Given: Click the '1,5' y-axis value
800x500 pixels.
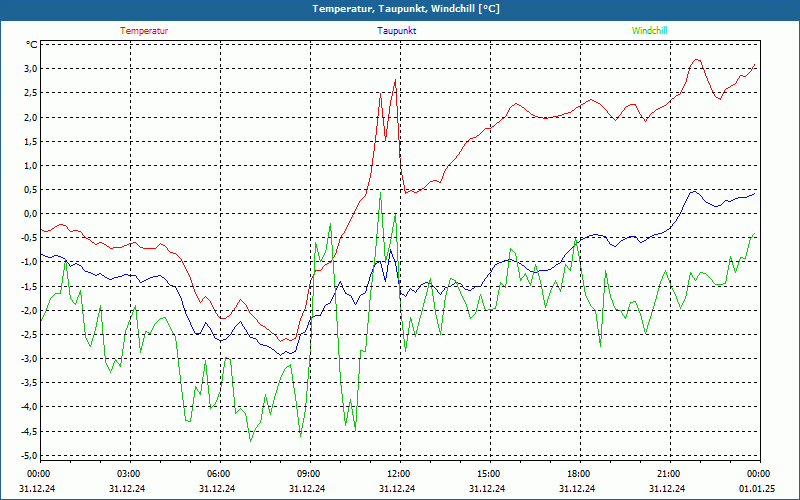Looking at the screenshot, I should pos(31,141).
